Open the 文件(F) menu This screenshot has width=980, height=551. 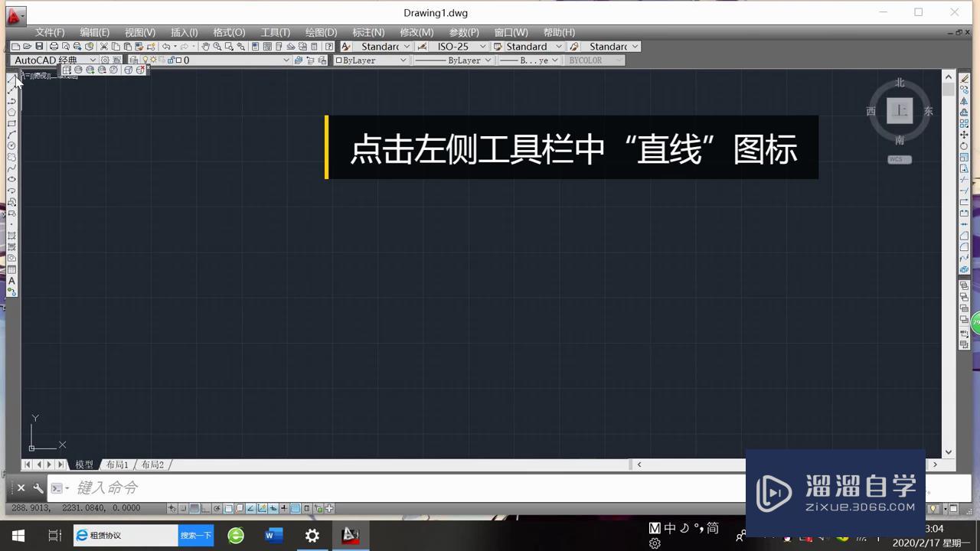tap(50, 32)
